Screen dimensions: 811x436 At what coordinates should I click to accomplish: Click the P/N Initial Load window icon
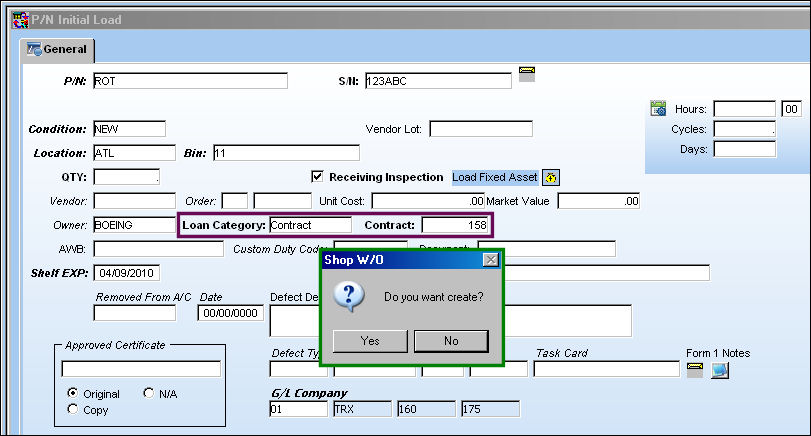click(x=20, y=20)
